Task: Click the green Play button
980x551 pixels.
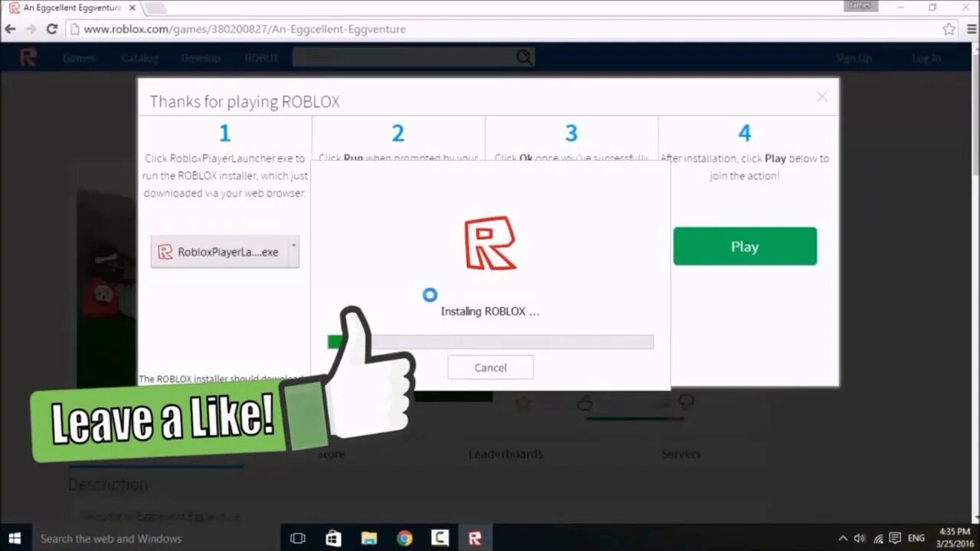Action: click(745, 246)
